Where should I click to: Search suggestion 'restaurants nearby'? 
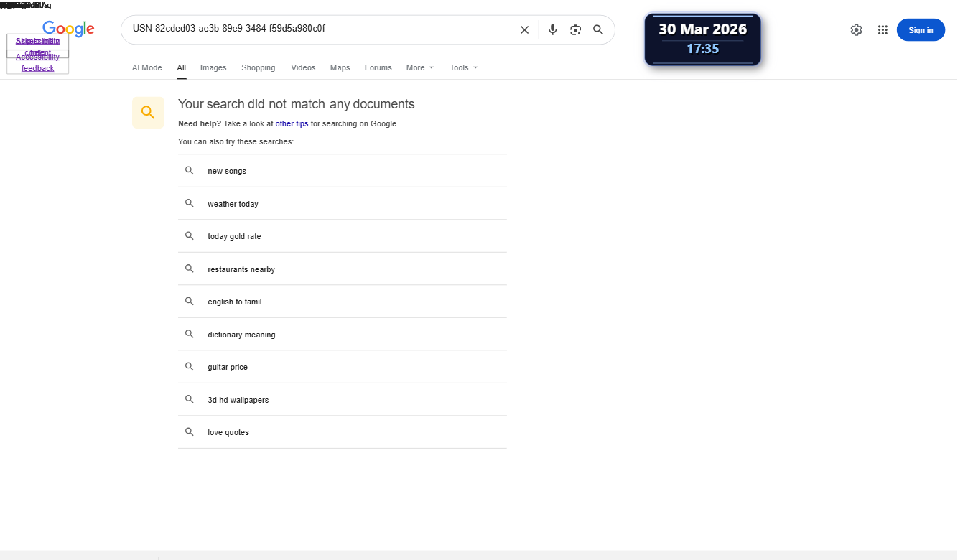(343, 269)
